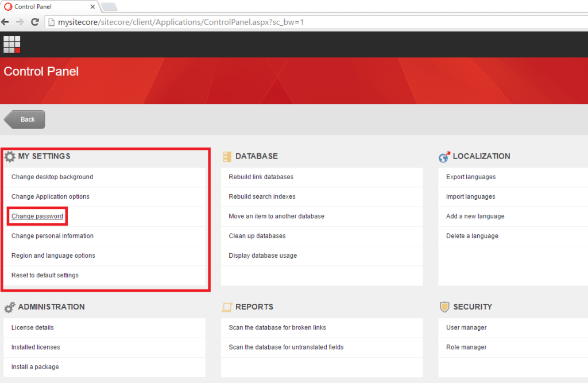Screen dimensions: 588x383
Task: Click the Database section icon
Action: [x=227, y=156]
